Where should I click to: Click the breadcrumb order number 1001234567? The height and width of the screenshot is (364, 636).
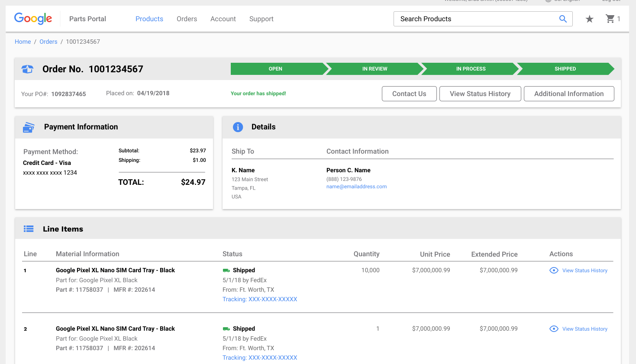click(83, 42)
